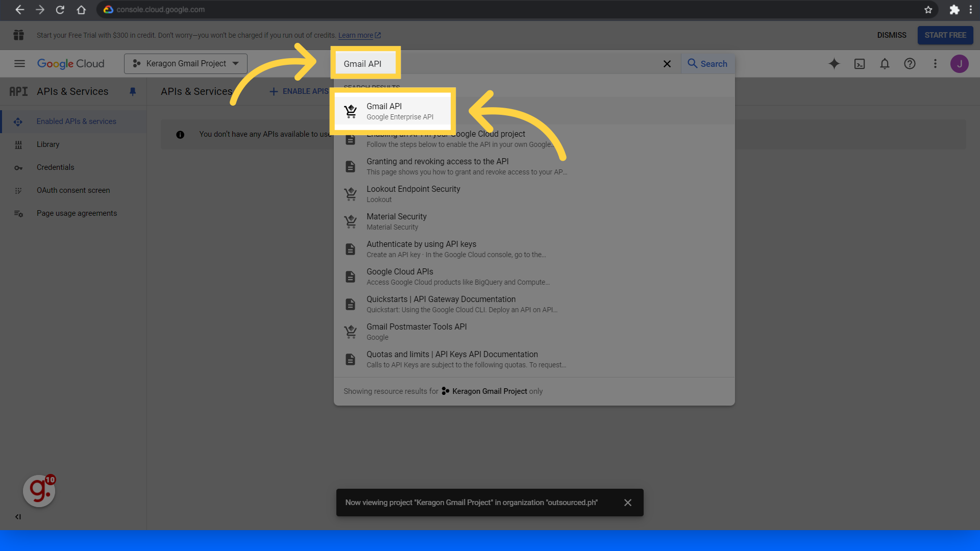Open the account avatar labeled J
The height and width of the screenshot is (551, 980).
click(959, 64)
